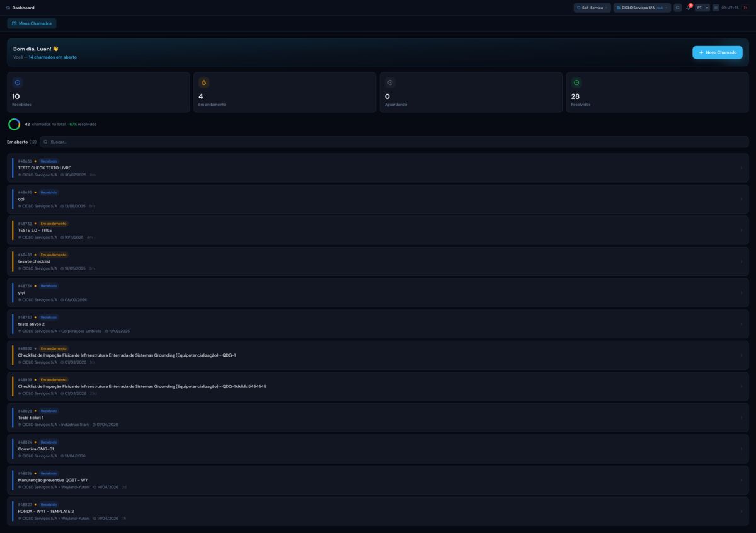Switch to the Meus Chamados tab
756x533 pixels.
[31, 23]
